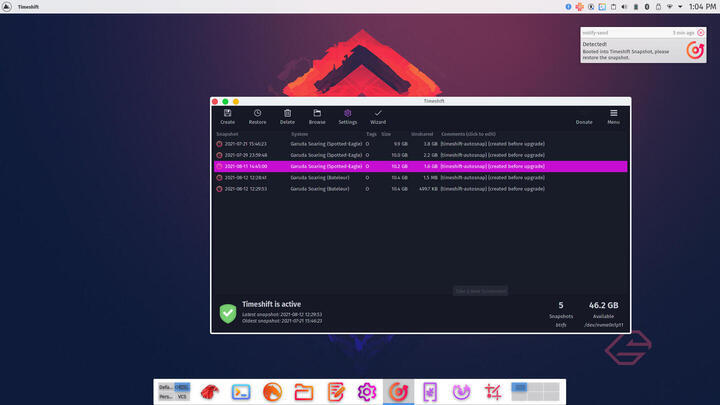Image resolution: width=720 pixels, height=405 pixels.
Task: Open the file manager folder dock icon
Action: (x=304, y=392)
